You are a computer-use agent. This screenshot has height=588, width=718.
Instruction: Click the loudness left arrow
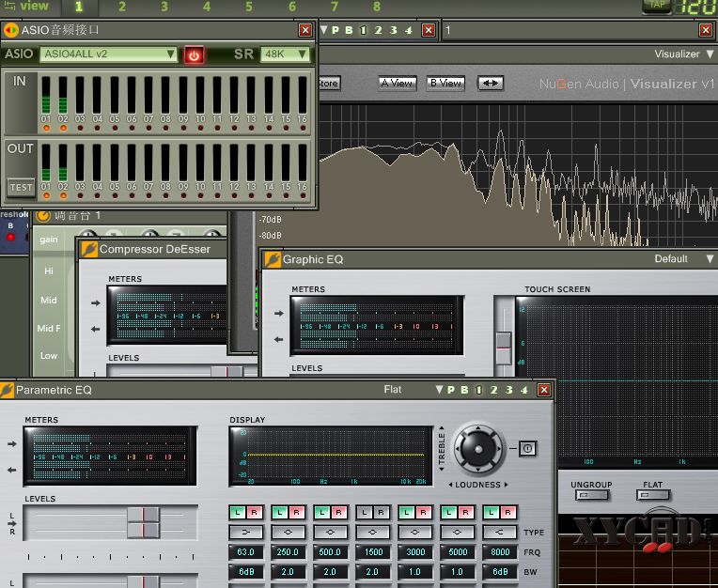click(x=450, y=485)
